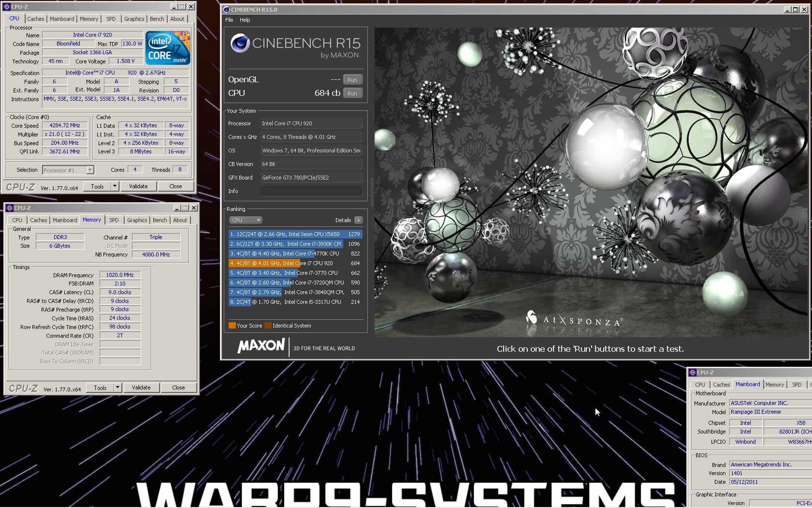
Task: Click the NB Frequency value 4080.0 MHz
Action: click(x=156, y=254)
